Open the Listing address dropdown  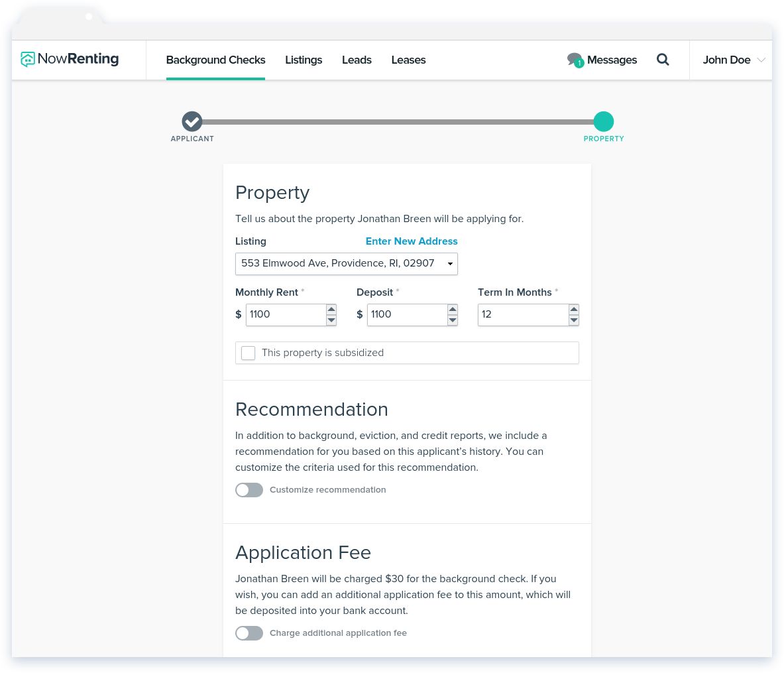347,264
